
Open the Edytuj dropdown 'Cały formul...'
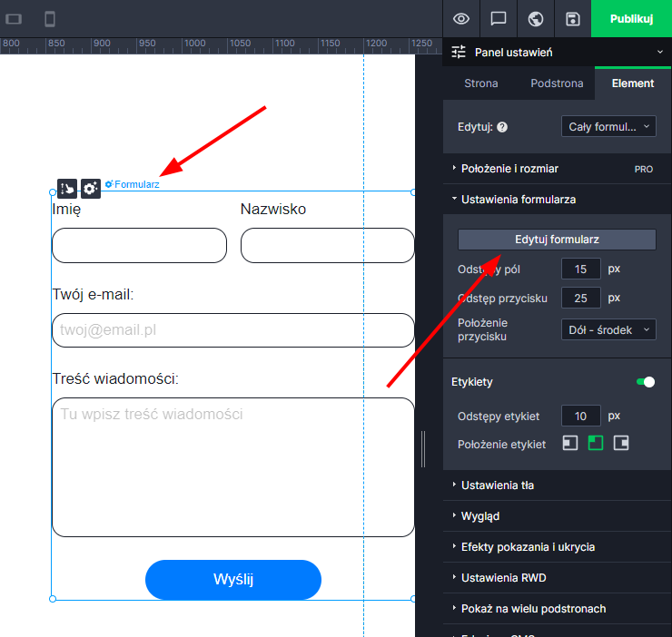coord(608,127)
